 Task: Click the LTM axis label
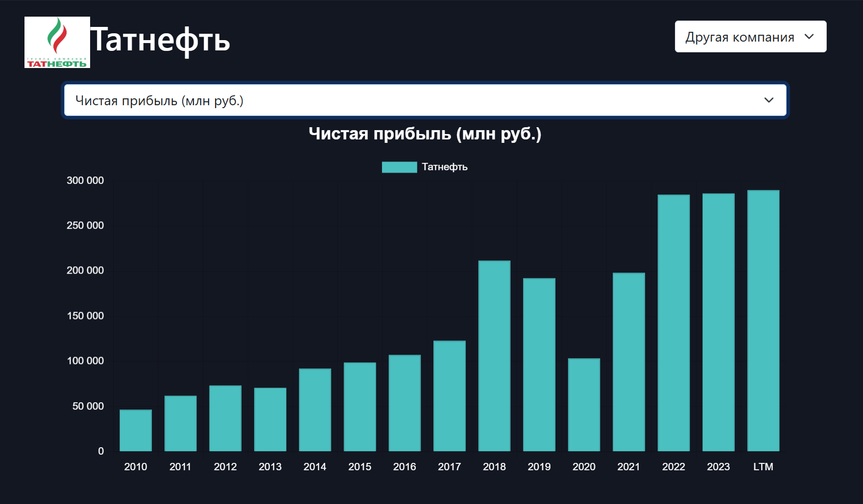(763, 467)
